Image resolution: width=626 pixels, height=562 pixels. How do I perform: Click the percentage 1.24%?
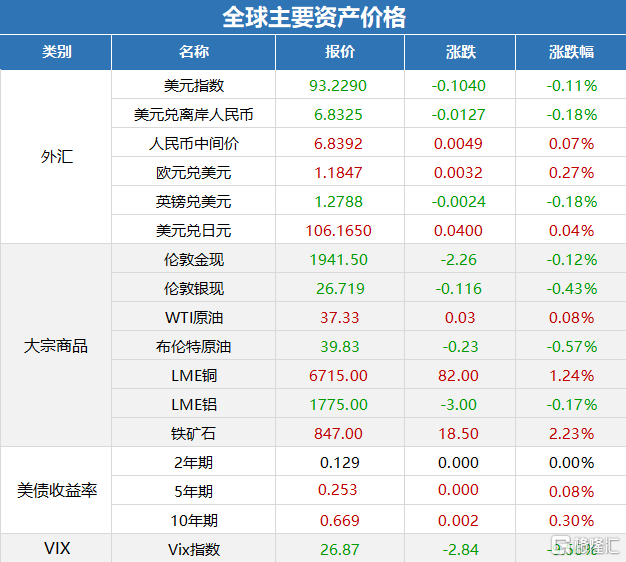572,376
